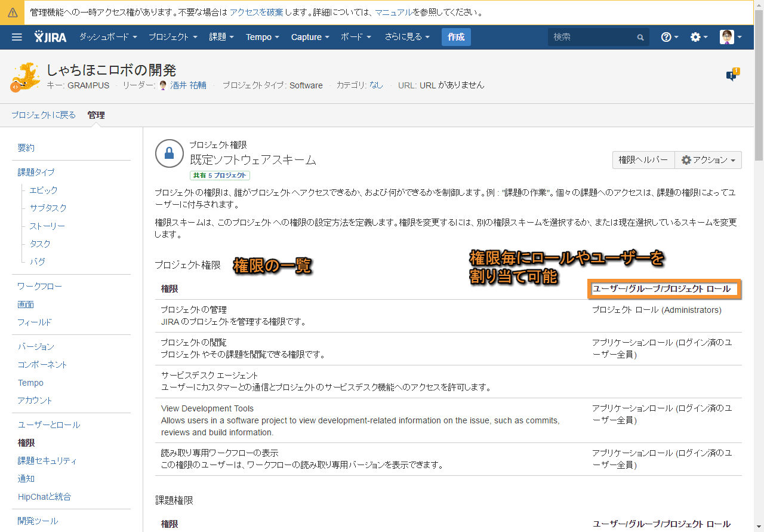
Task: Click the project avatar image
Action: click(26, 76)
